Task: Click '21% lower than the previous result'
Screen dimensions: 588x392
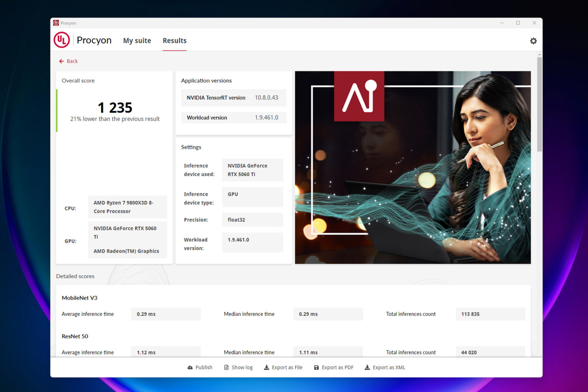Action: coord(115,119)
